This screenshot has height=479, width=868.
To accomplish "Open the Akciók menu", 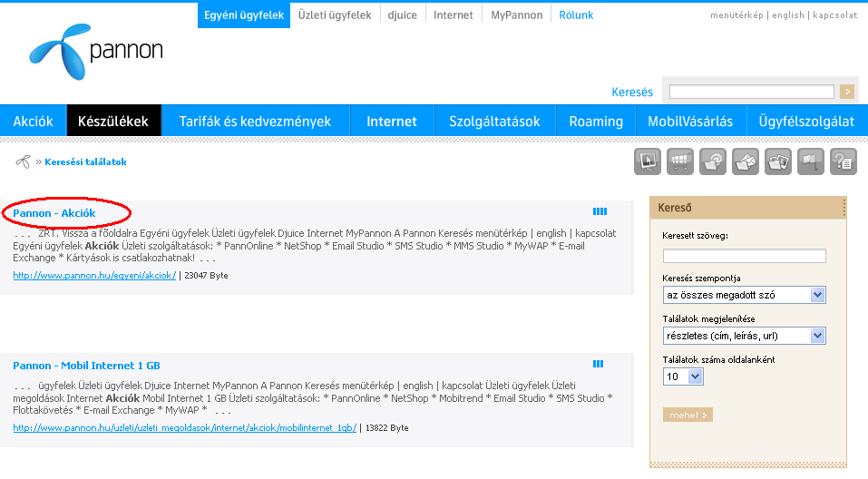I will click(34, 121).
